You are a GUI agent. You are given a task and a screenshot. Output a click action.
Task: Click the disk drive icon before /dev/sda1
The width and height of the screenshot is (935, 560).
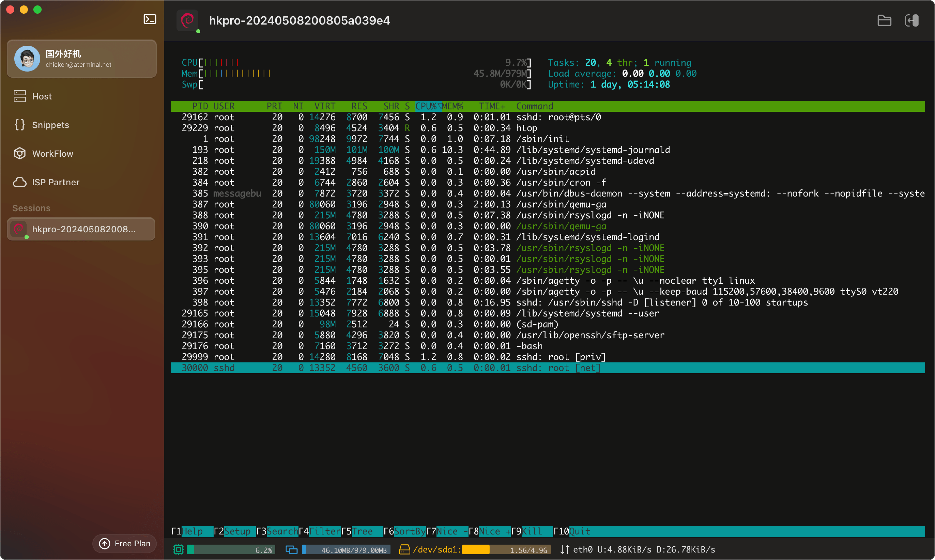point(405,549)
